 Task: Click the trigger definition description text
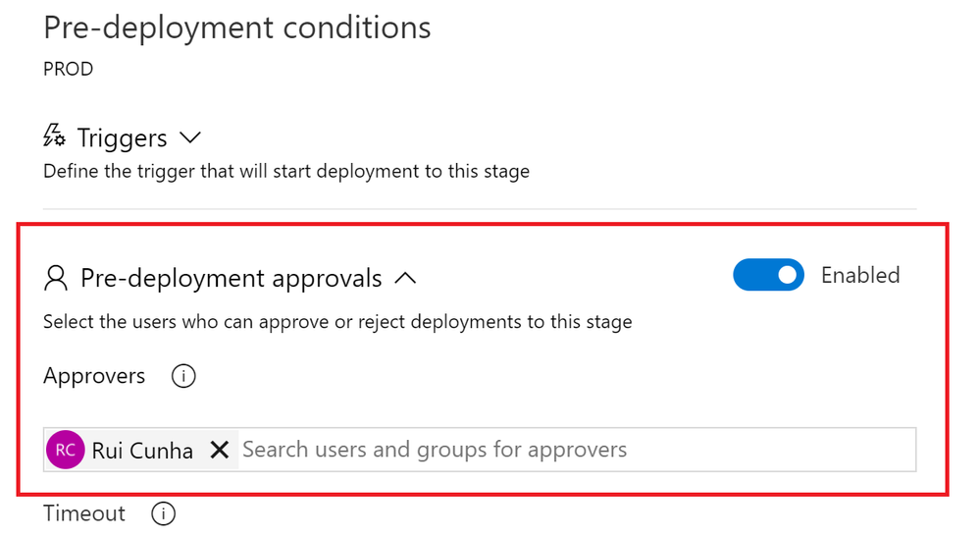(x=285, y=172)
